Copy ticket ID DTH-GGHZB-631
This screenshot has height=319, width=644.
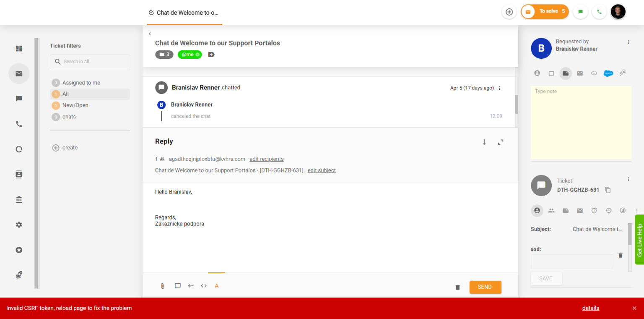608,190
